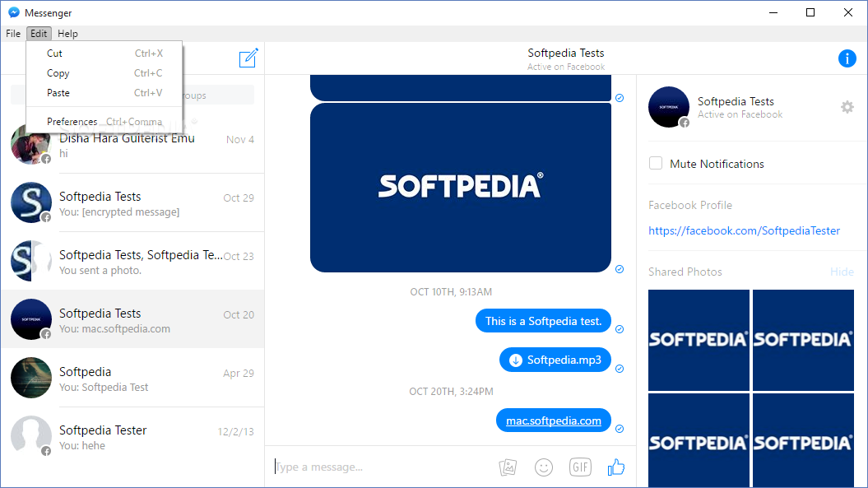Click the large Softpedia image in chat
This screenshot has width=868, height=488.
(x=461, y=188)
